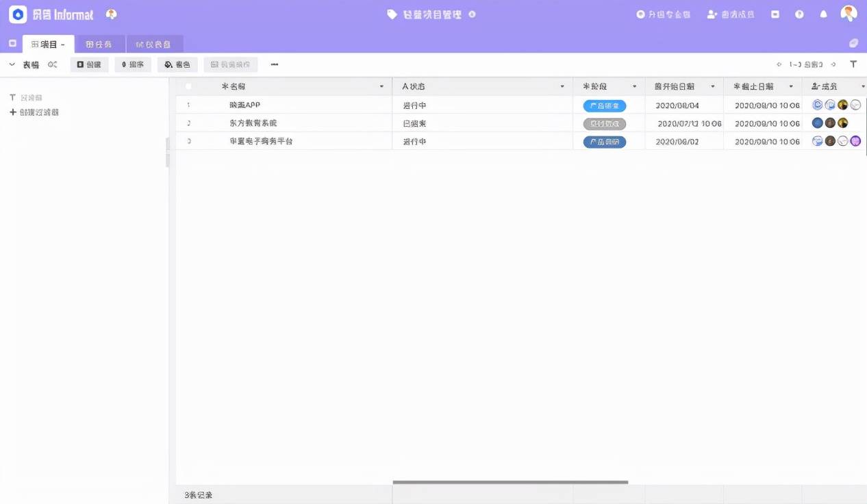867x504 pixels.
Task: Click the paperclip icon below the avatar
Action: 853,42
